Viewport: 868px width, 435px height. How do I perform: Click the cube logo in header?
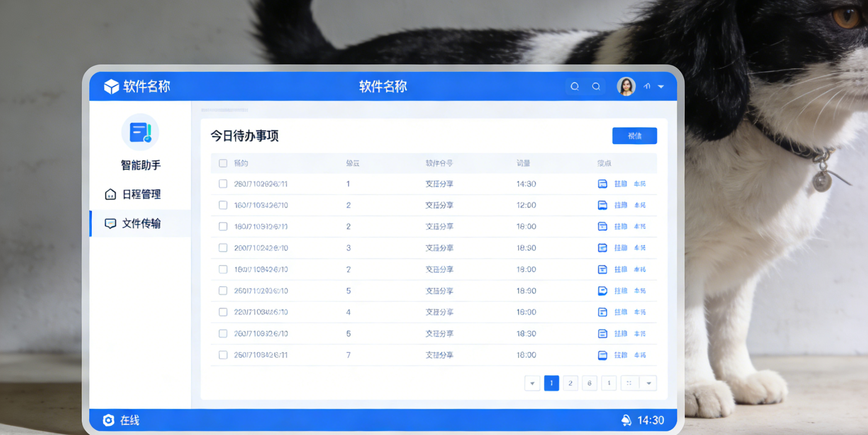[111, 86]
